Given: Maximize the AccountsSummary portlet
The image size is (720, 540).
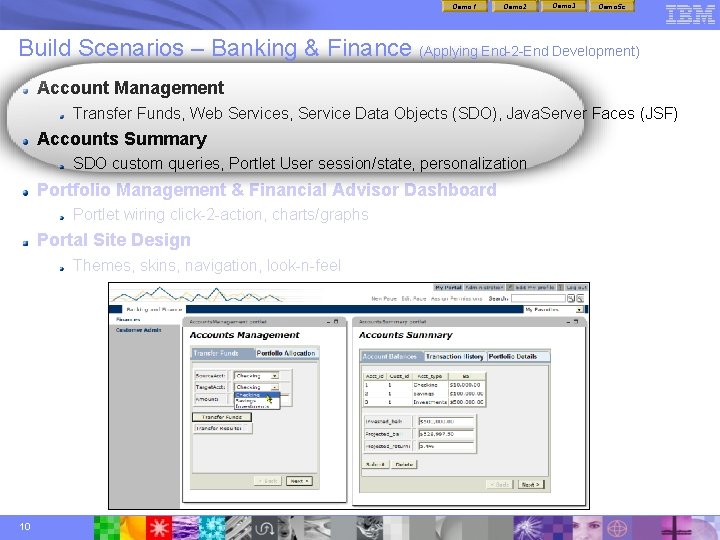Looking at the screenshot, I should point(576,322).
